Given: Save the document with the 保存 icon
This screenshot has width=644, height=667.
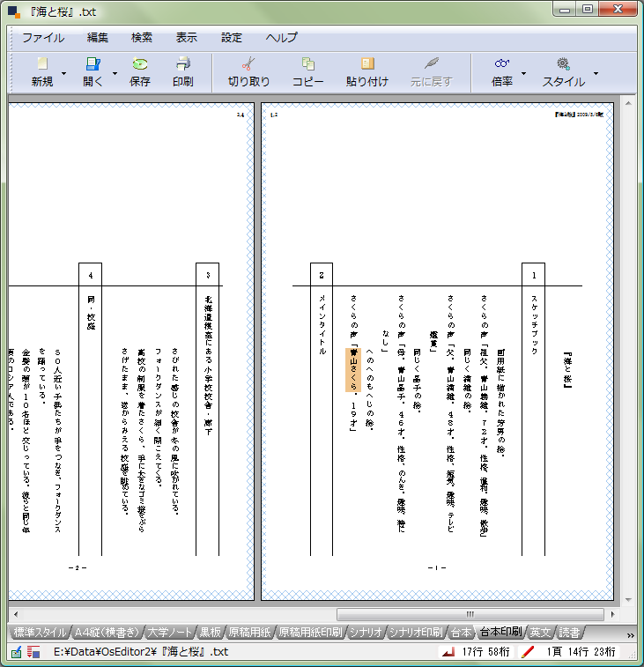Looking at the screenshot, I should point(140,63).
